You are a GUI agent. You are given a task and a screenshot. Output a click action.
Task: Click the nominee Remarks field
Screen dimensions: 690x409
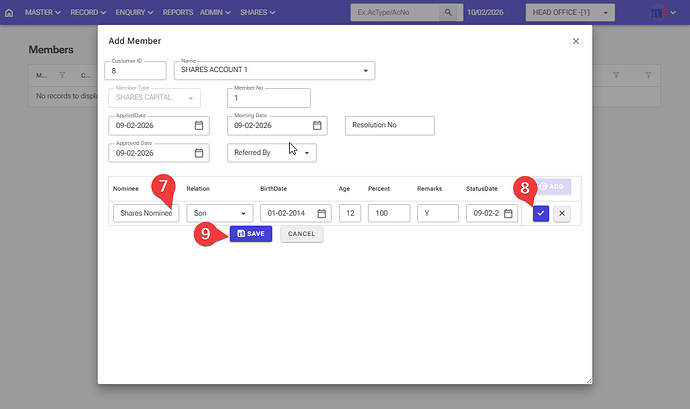pyautogui.click(x=438, y=214)
